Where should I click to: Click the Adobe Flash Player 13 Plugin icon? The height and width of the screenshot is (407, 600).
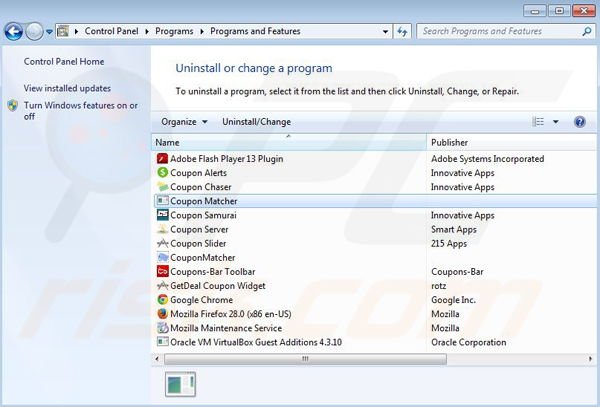[163, 158]
